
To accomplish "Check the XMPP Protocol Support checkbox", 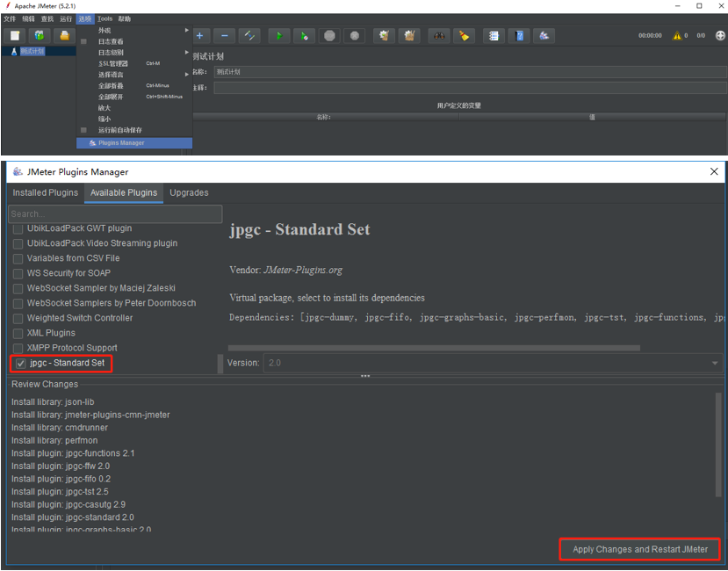I will click(x=18, y=348).
